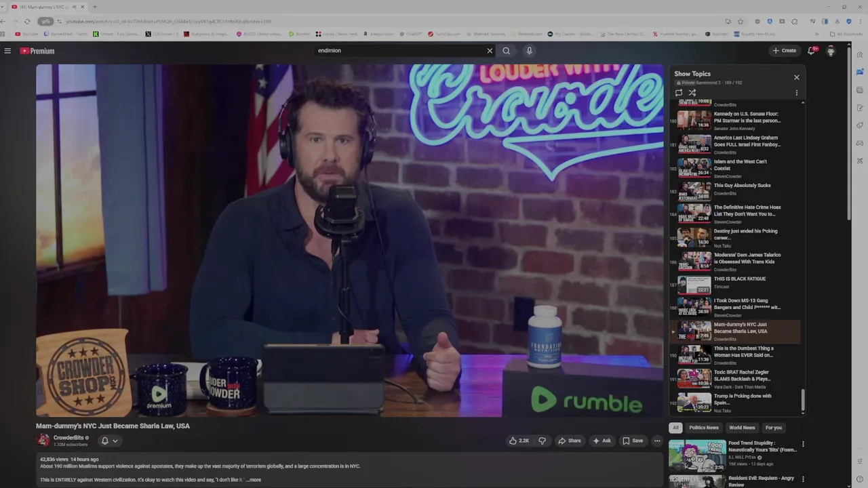Open the subscription notification bell dropdown
The height and width of the screenshot is (488, 868).
110,441
